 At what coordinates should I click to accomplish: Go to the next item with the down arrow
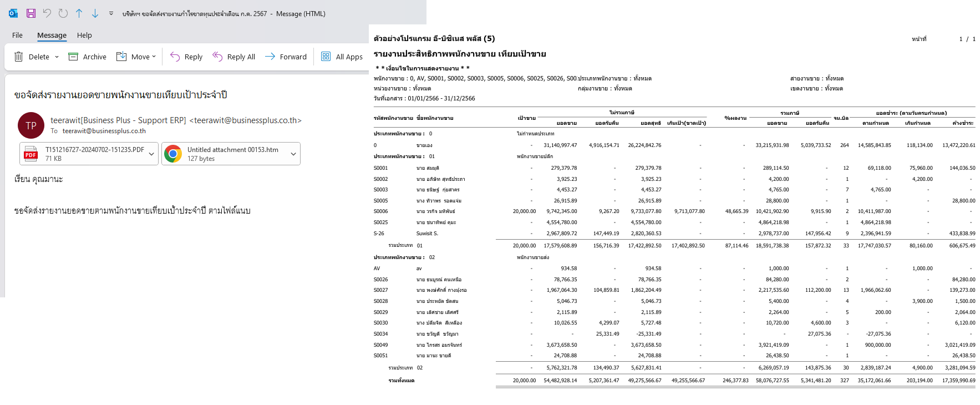tap(95, 13)
